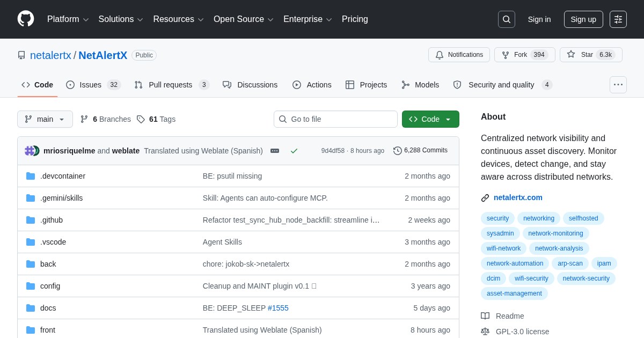Open the search magnifier button
644x338 pixels.
(507, 19)
